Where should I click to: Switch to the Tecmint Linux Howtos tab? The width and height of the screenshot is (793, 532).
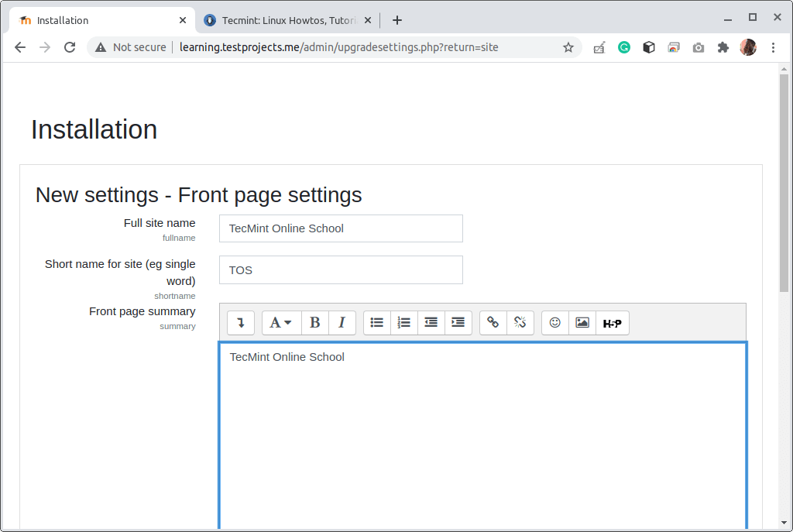coord(288,20)
